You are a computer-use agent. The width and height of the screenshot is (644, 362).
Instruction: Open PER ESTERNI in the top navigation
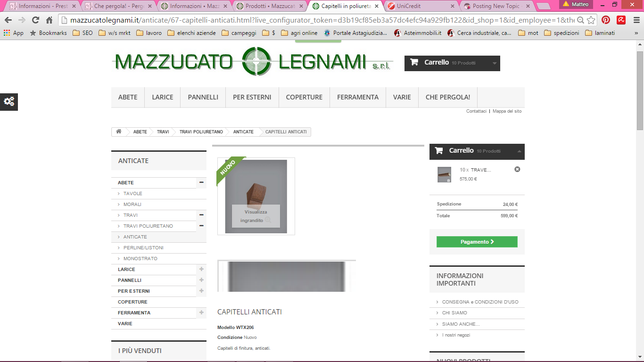[x=252, y=97]
